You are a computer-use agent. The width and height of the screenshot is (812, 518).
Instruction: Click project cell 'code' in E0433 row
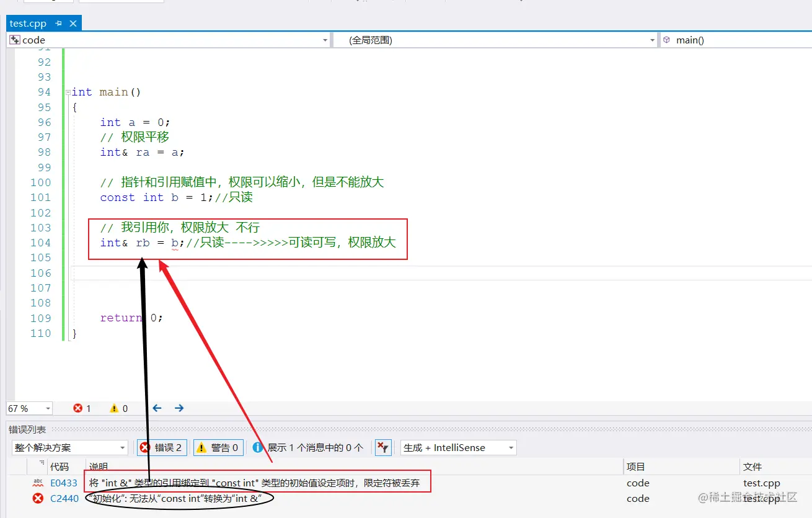click(638, 483)
